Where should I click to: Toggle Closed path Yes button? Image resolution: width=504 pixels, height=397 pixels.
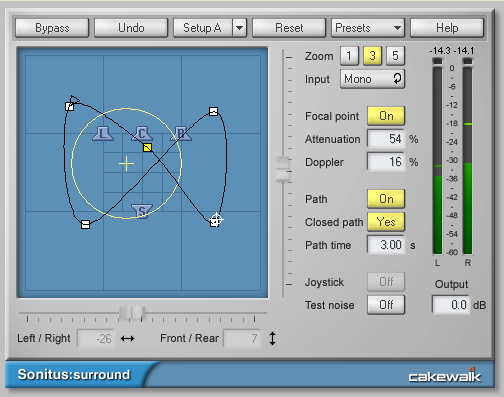click(x=386, y=222)
